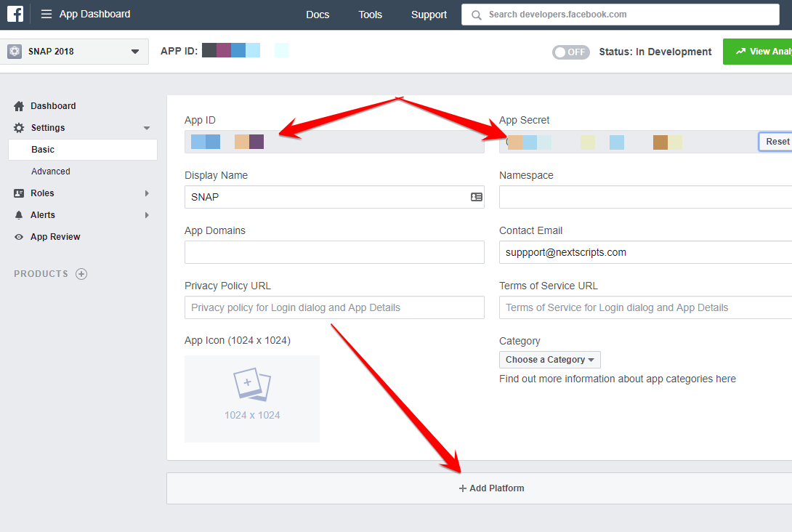
Task: Click the SNAP 2018 app gear icon
Action: (x=15, y=51)
